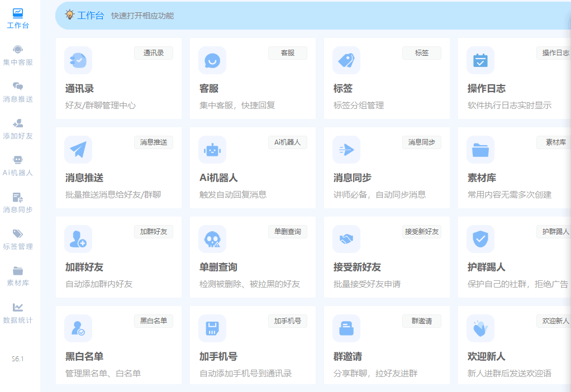This screenshot has height=392, width=571.
Task: Click the 加群好友 card title text
Action: click(84, 267)
